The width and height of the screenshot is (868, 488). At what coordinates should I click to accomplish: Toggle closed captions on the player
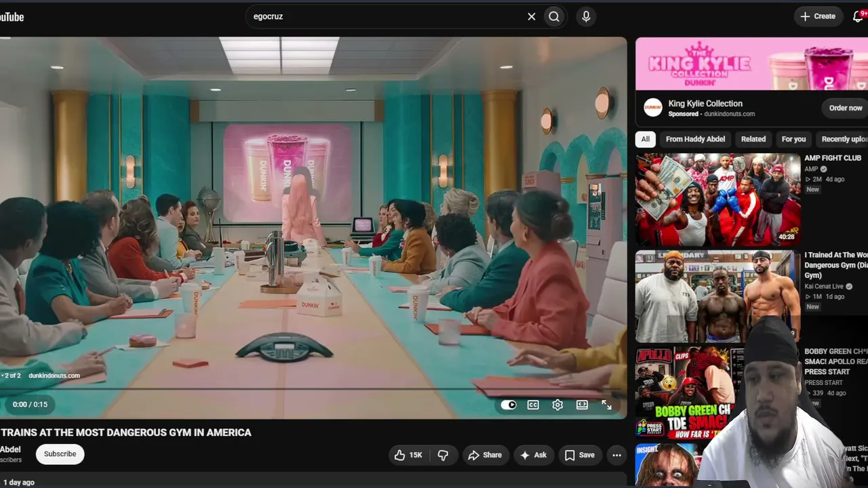[x=533, y=405]
